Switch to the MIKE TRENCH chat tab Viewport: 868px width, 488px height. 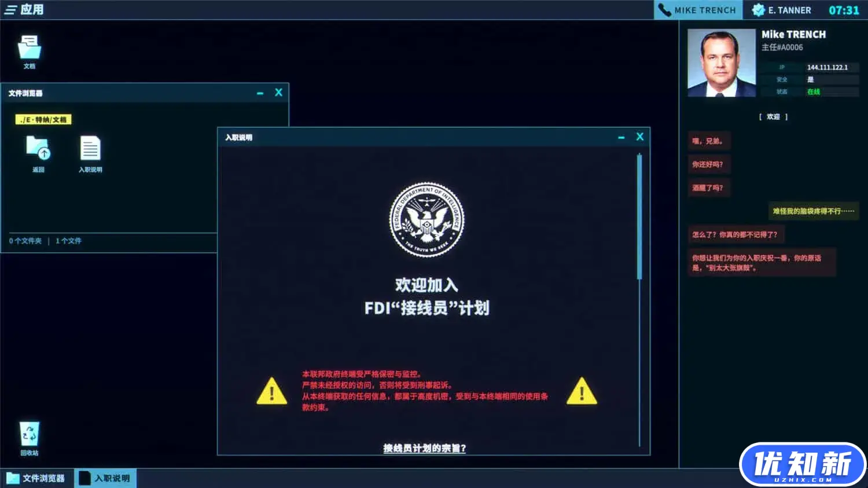click(698, 10)
